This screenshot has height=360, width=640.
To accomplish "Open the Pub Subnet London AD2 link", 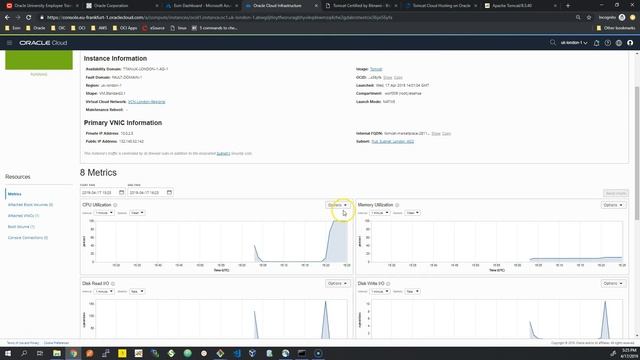I will (x=393, y=141).
